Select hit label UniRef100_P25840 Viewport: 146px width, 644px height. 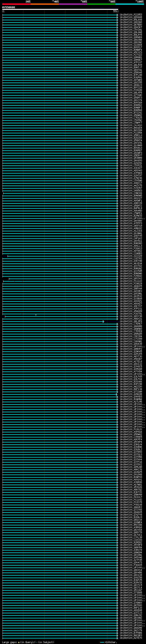pyautogui.click(x=131, y=276)
